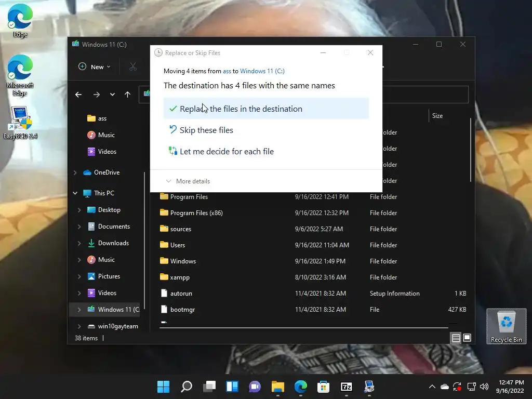Expand the Desktop node under This PC

coord(79,210)
